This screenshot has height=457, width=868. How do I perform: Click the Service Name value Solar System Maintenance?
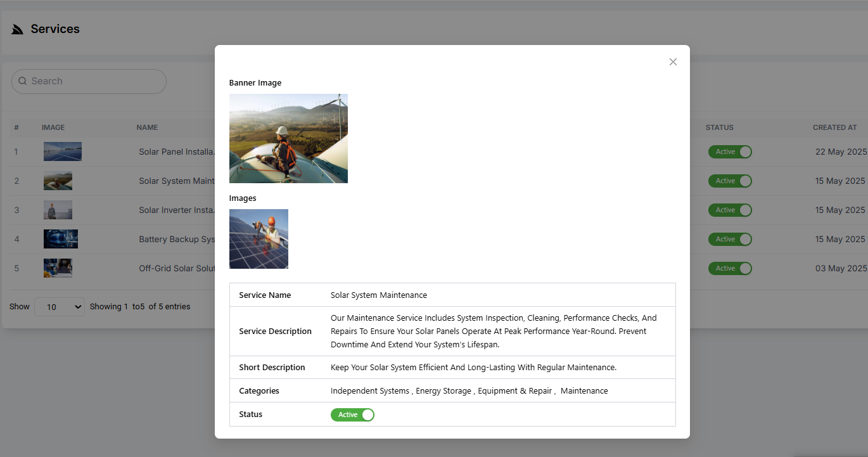379,295
